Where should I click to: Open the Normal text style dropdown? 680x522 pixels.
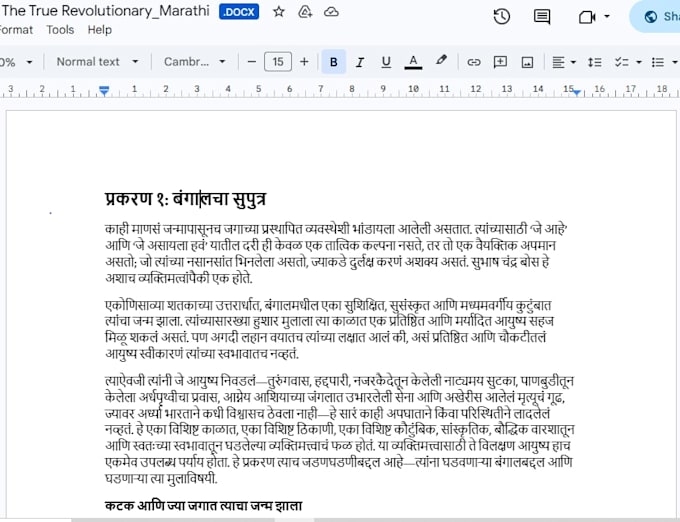click(97, 62)
